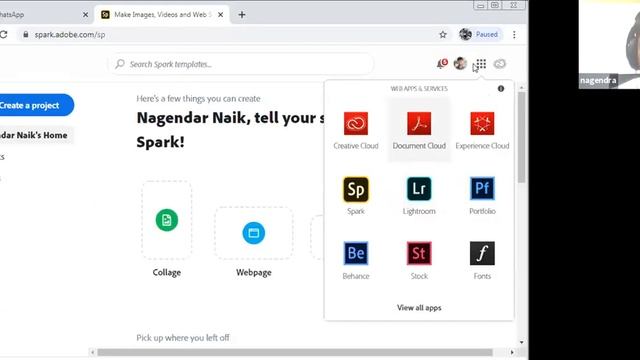The image size is (640, 360).
Task: Toggle the apps grid launcher icon
Action: (481, 64)
